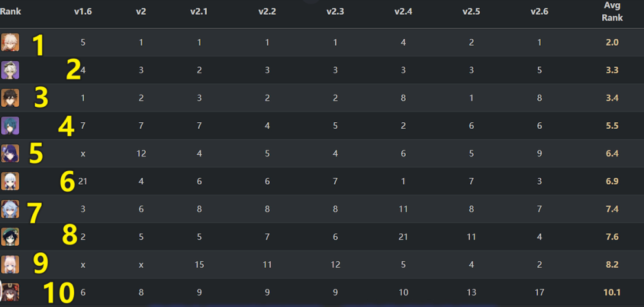The image size is (644, 307).
Task: Open the rank 10 character icon
Action: [10, 292]
